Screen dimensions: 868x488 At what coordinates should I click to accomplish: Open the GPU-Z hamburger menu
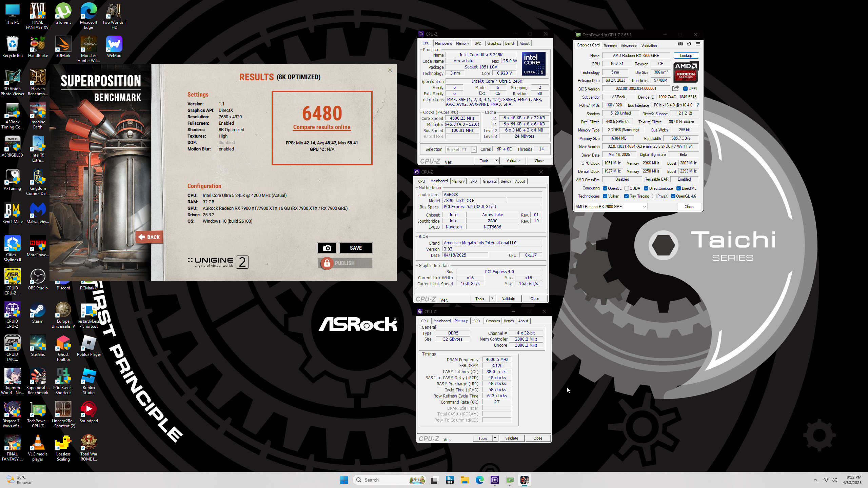pyautogui.click(x=698, y=44)
